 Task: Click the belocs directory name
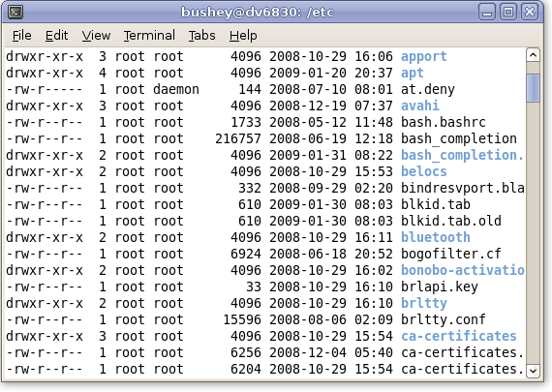click(x=424, y=171)
